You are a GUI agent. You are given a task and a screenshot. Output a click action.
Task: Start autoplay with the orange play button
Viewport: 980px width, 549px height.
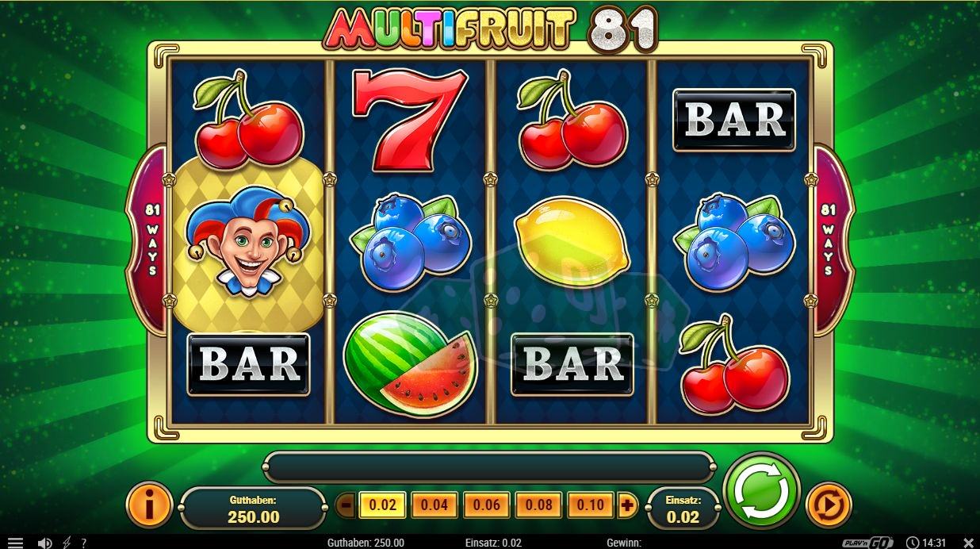[829, 505]
